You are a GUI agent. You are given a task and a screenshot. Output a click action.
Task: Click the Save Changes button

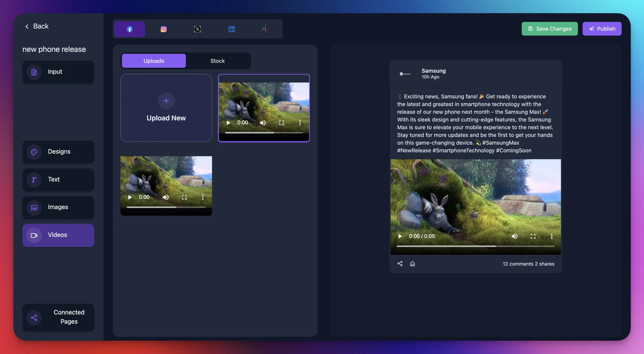point(549,29)
